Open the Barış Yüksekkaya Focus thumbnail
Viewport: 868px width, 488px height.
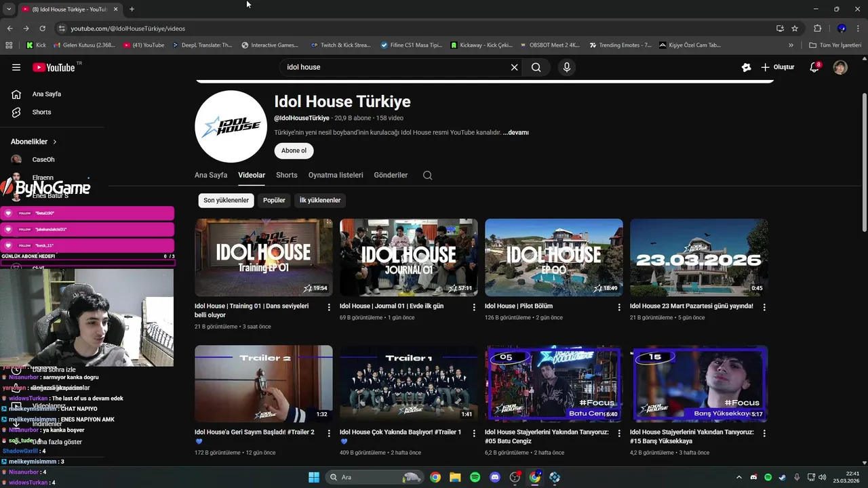pyautogui.click(x=699, y=384)
